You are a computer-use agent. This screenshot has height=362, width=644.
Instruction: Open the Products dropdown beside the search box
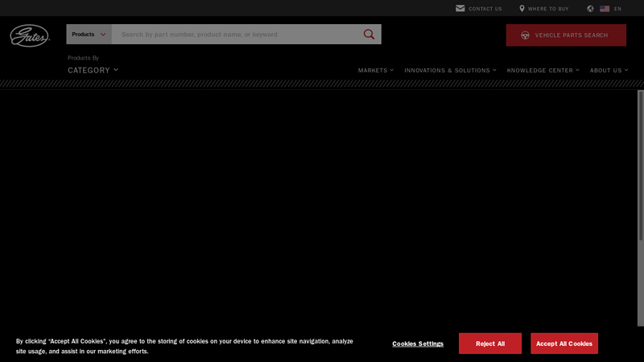89,35
